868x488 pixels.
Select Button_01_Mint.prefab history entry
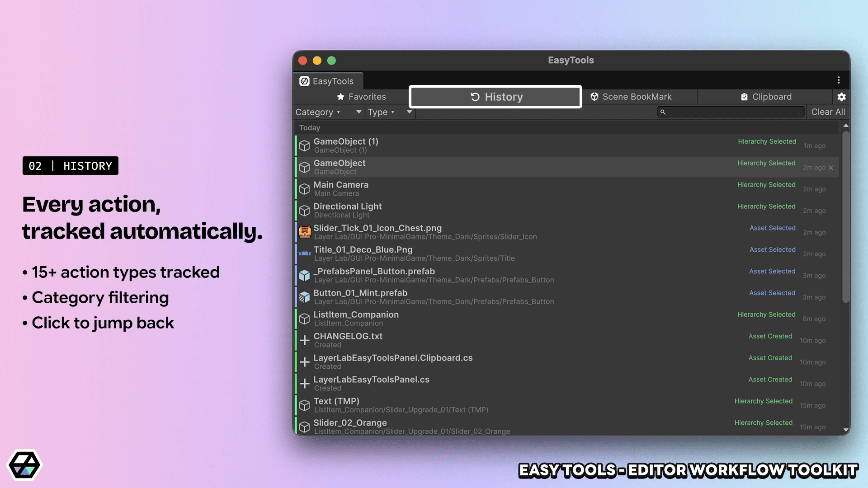[x=567, y=297]
